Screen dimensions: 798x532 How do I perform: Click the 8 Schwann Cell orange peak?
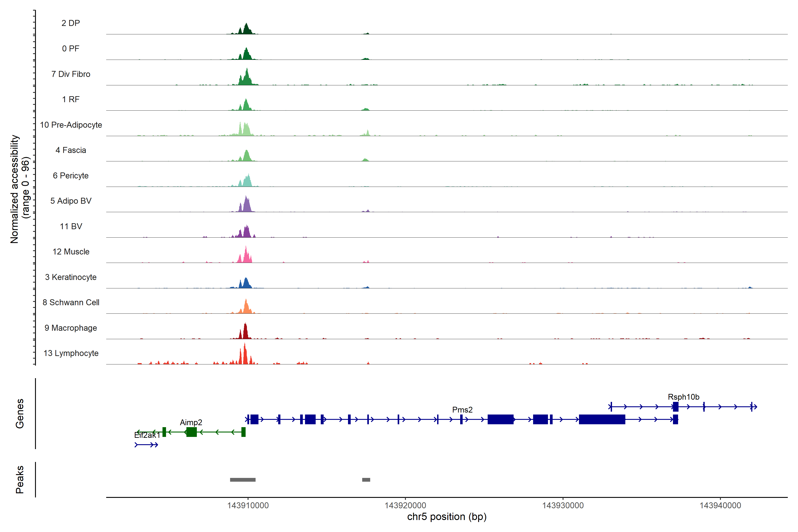(246, 307)
